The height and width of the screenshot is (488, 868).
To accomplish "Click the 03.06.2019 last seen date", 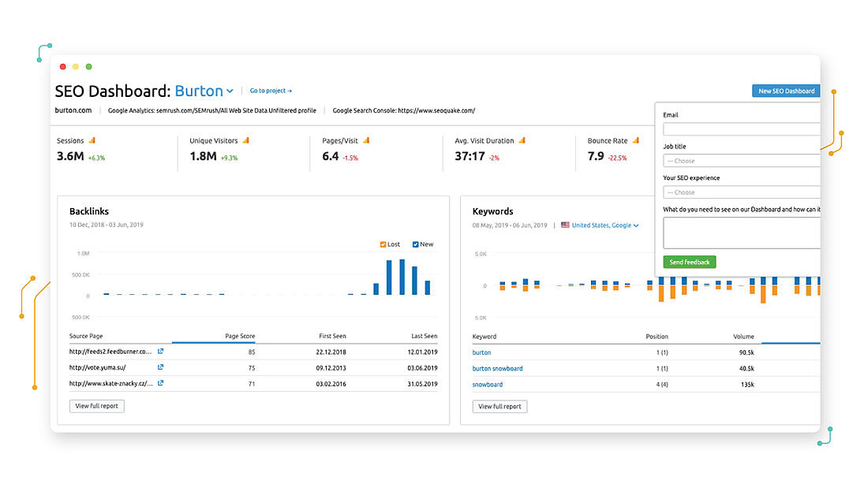I will pos(422,368).
